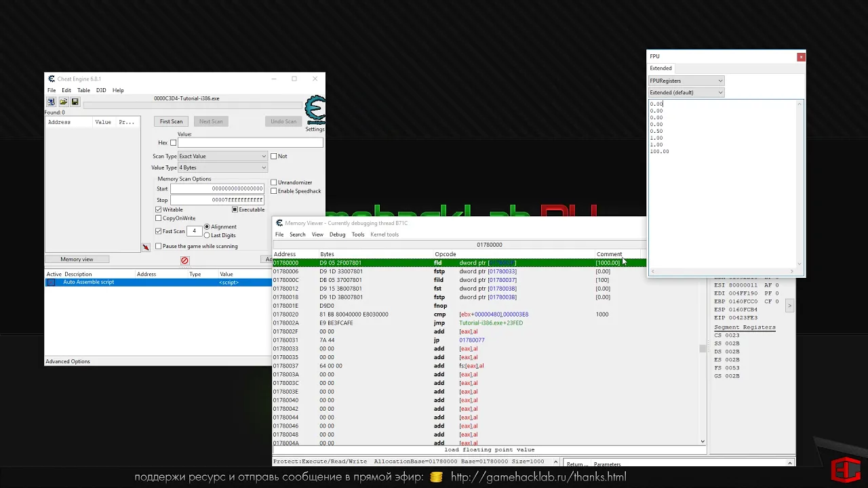Enable Speedhack checkbox
This screenshot has width=868, height=488.
(274, 191)
